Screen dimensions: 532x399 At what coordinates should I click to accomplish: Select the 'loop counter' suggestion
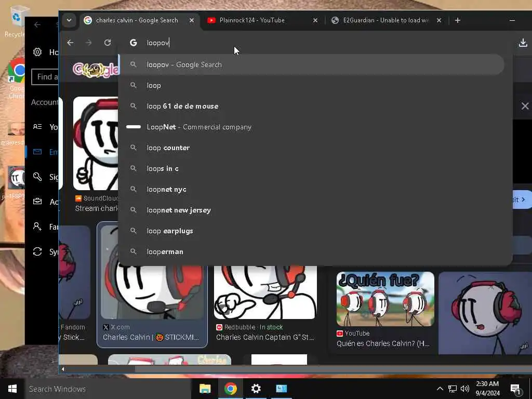[x=312, y=148]
